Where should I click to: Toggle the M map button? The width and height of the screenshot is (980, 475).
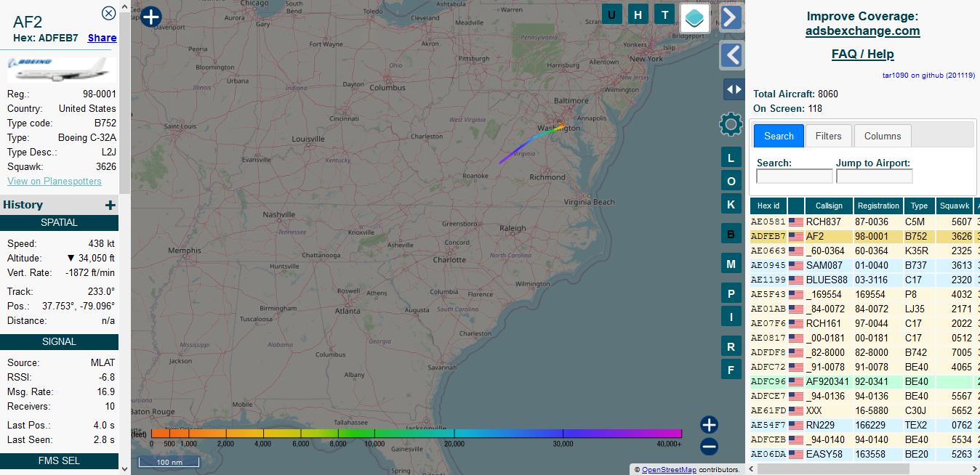pyautogui.click(x=731, y=264)
